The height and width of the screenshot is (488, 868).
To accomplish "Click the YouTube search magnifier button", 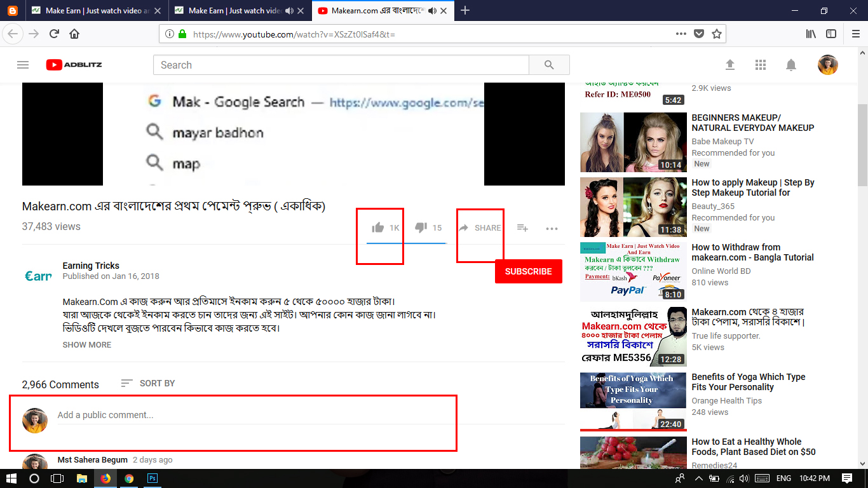I will tap(549, 65).
